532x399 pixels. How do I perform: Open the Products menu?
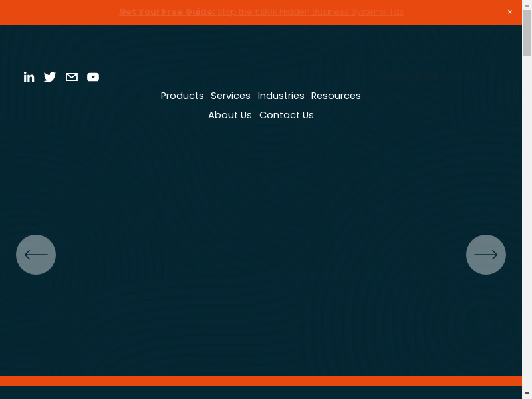(182, 96)
